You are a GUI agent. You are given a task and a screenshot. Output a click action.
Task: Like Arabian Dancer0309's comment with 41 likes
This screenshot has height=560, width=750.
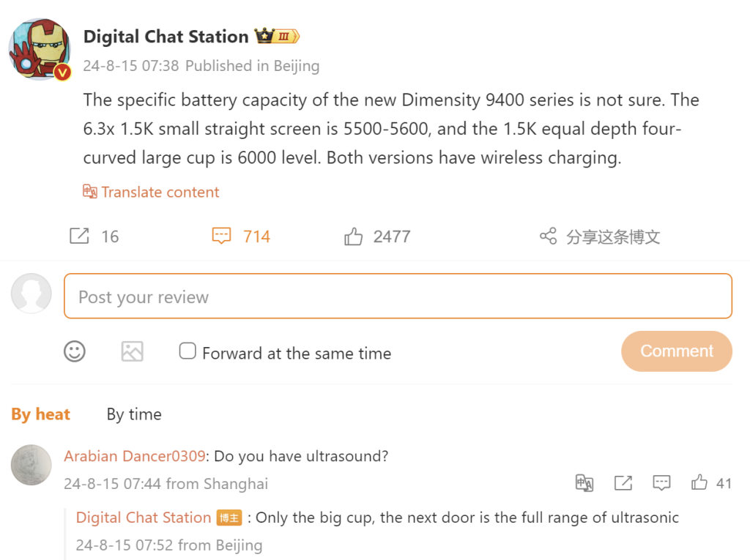(x=699, y=482)
